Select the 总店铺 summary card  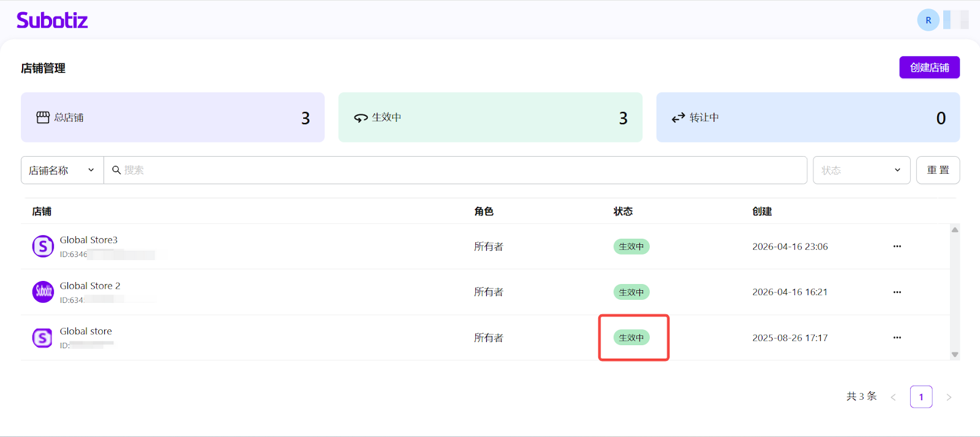173,118
